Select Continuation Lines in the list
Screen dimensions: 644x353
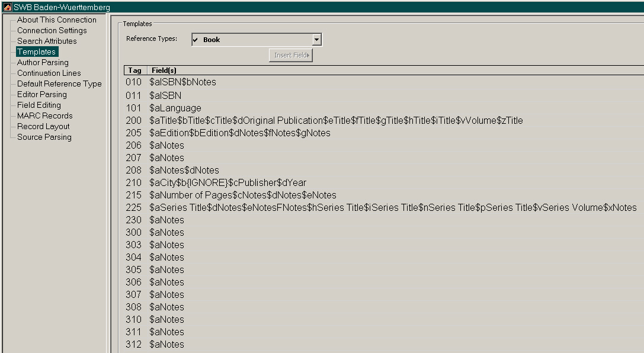[49, 73]
